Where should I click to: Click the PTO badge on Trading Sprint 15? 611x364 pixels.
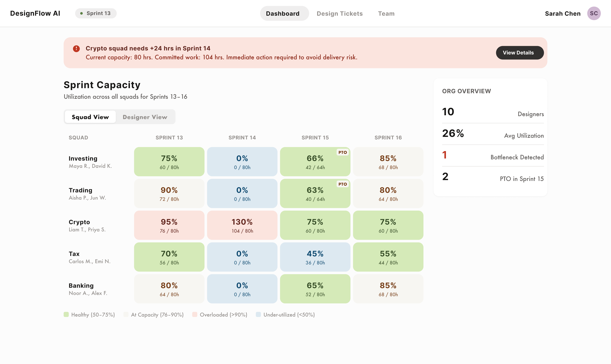tap(342, 184)
